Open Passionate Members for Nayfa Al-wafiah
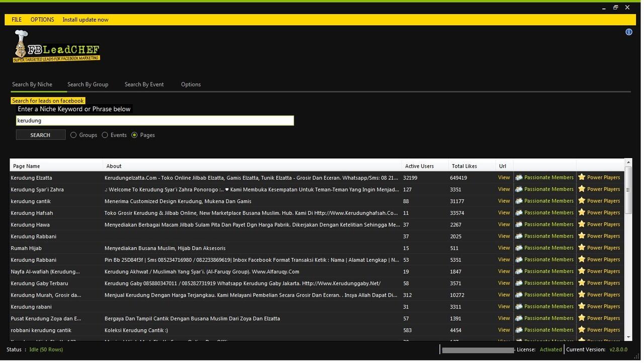The width and height of the screenshot is (644, 364). pyautogui.click(x=544, y=271)
